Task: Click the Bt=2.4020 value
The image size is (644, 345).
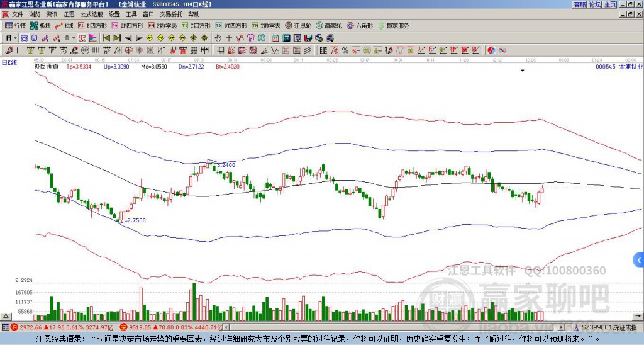Action: 228,67
